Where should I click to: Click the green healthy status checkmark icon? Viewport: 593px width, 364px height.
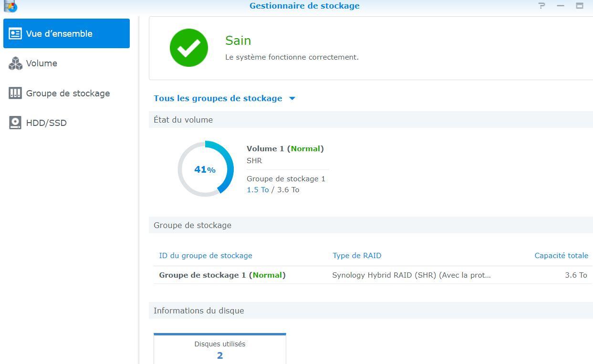[189, 48]
